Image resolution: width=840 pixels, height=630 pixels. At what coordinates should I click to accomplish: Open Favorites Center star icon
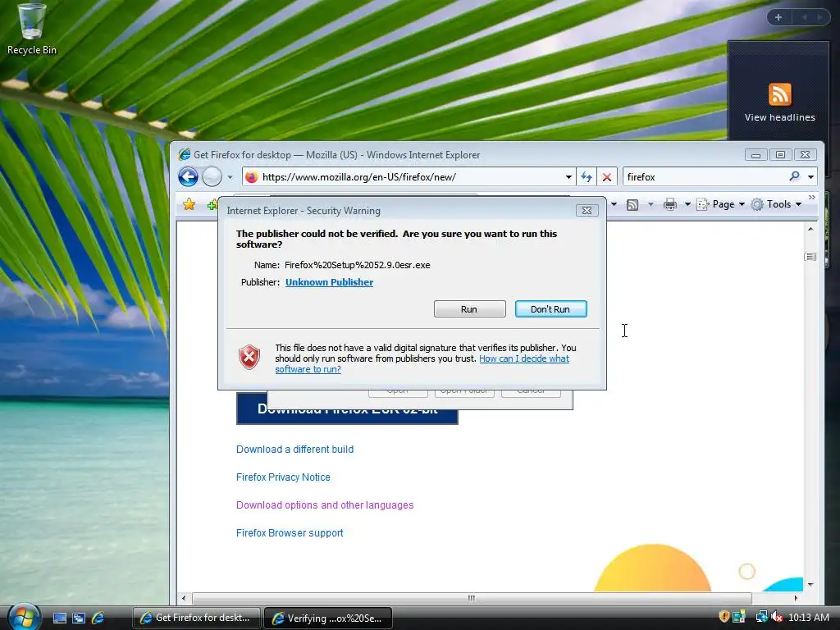click(x=189, y=204)
